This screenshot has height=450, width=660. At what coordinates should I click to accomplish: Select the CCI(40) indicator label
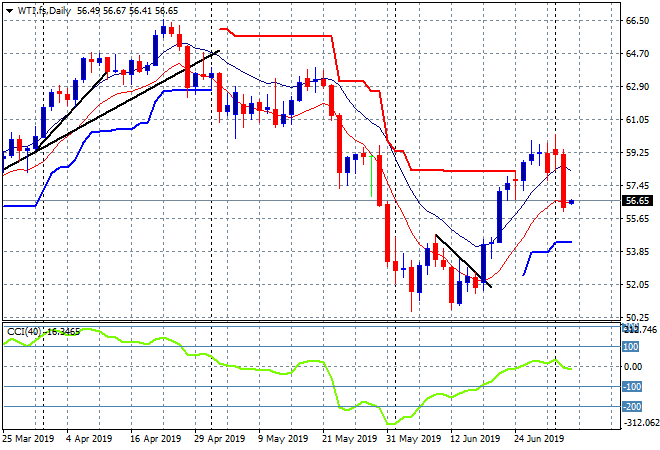(x=24, y=332)
